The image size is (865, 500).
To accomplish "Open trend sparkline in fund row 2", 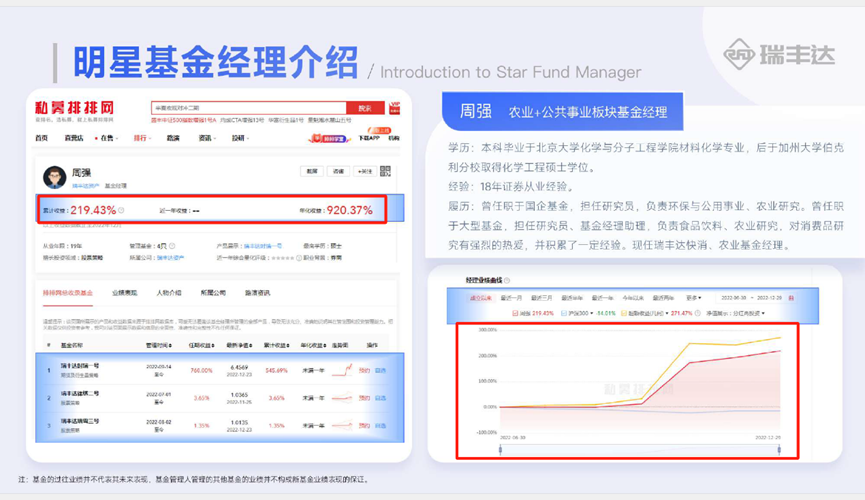I will coord(342,397).
